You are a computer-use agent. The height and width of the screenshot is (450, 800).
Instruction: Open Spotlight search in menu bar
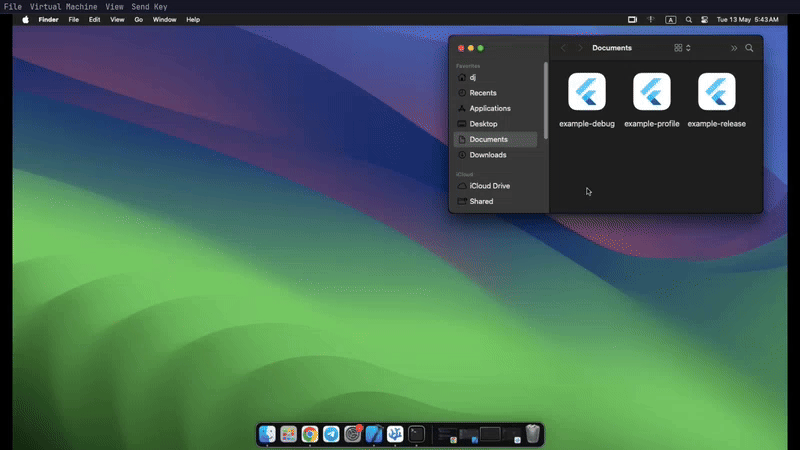point(689,19)
